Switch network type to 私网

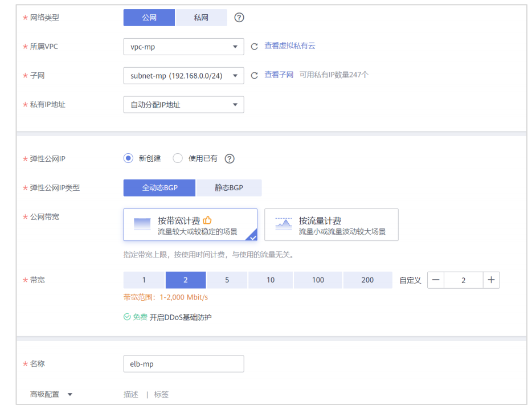(202, 18)
